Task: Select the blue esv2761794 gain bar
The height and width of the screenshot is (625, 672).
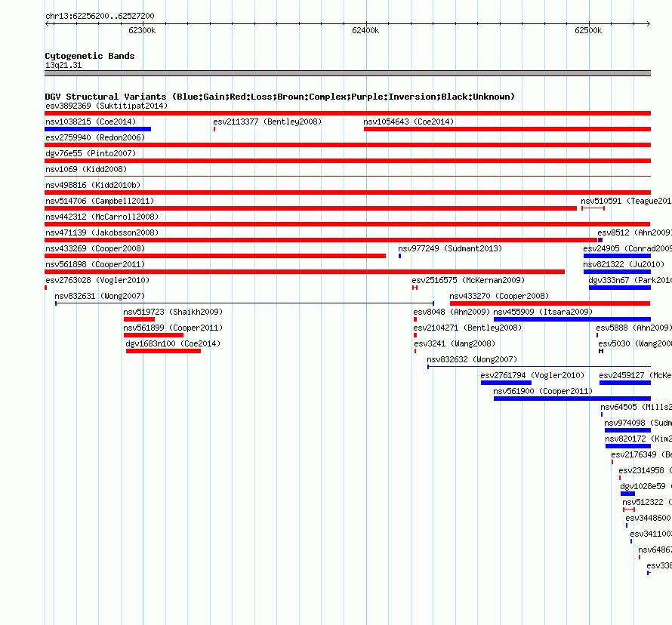Action: pyautogui.click(x=506, y=383)
